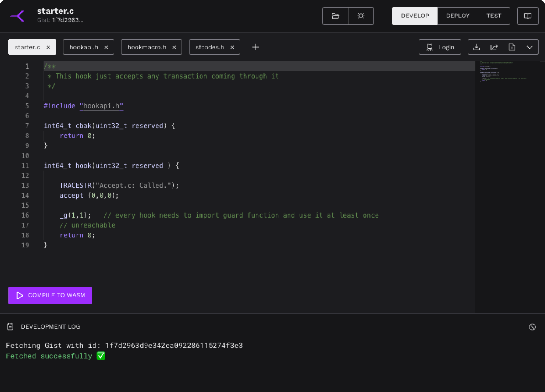
Task: Share the hook via the share icon
Action: click(x=494, y=47)
